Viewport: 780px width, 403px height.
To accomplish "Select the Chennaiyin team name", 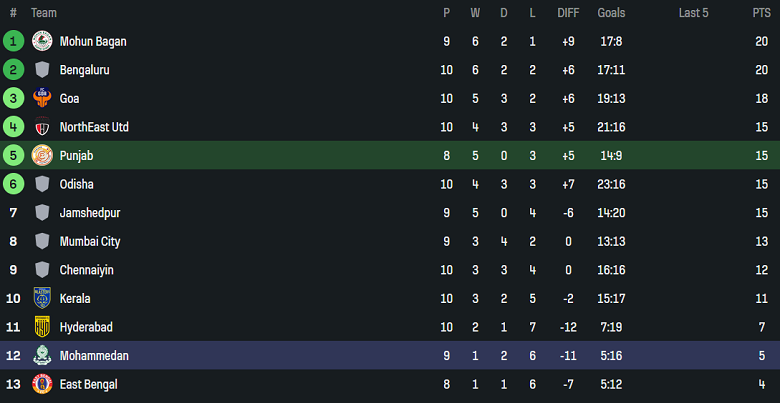I will pyautogui.click(x=87, y=270).
